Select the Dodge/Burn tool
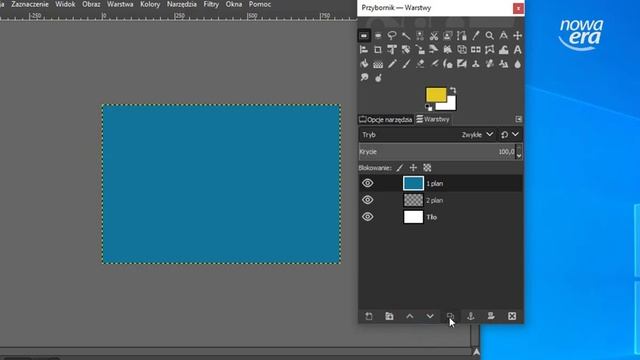The image size is (640, 360). (378, 78)
